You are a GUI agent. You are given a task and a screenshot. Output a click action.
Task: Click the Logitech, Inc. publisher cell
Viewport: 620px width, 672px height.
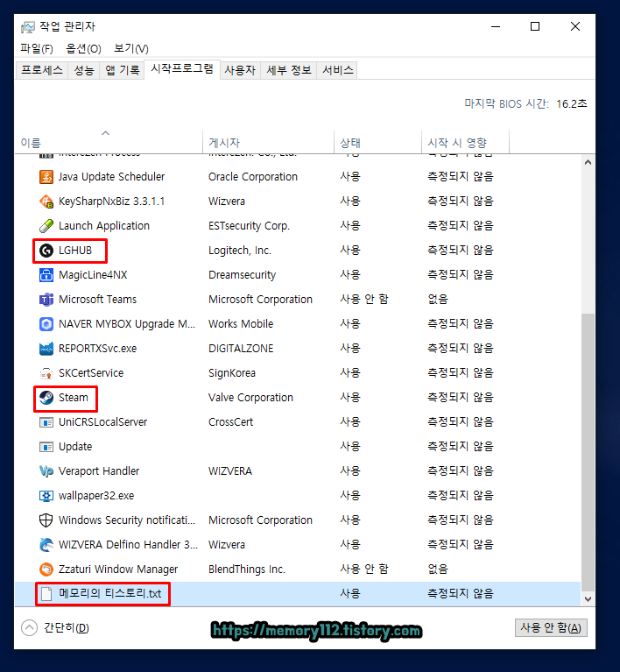[240, 251]
